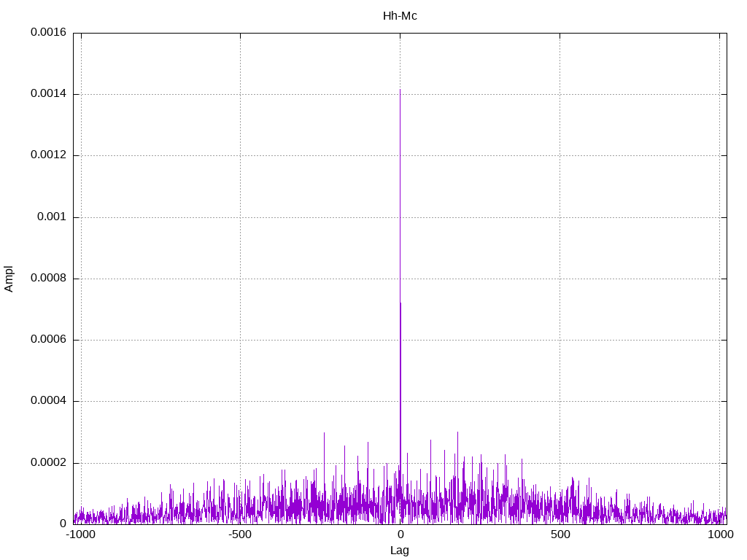Click the chart title Hh-Mc
747x560 pixels.
400,15
